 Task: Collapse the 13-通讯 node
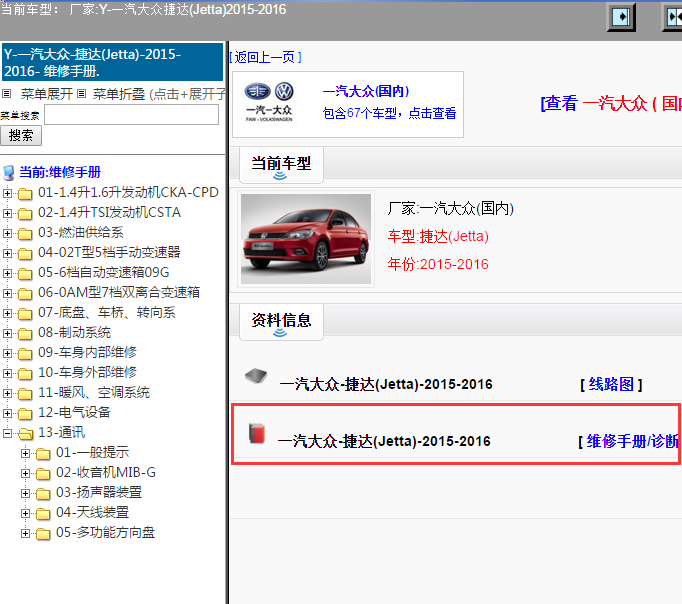pyautogui.click(x=7, y=433)
